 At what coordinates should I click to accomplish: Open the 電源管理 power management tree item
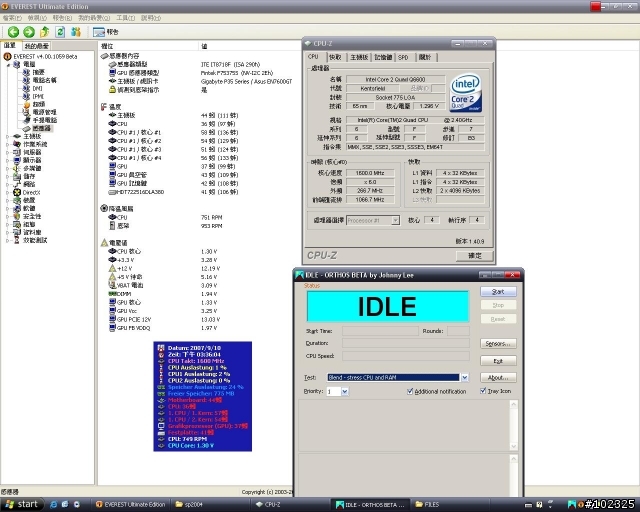coord(40,112)
